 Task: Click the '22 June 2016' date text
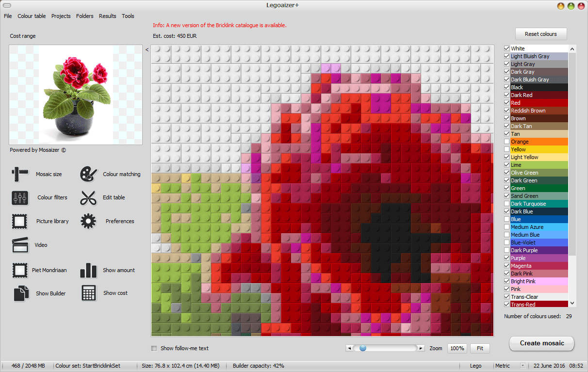[x=549, y=366]
